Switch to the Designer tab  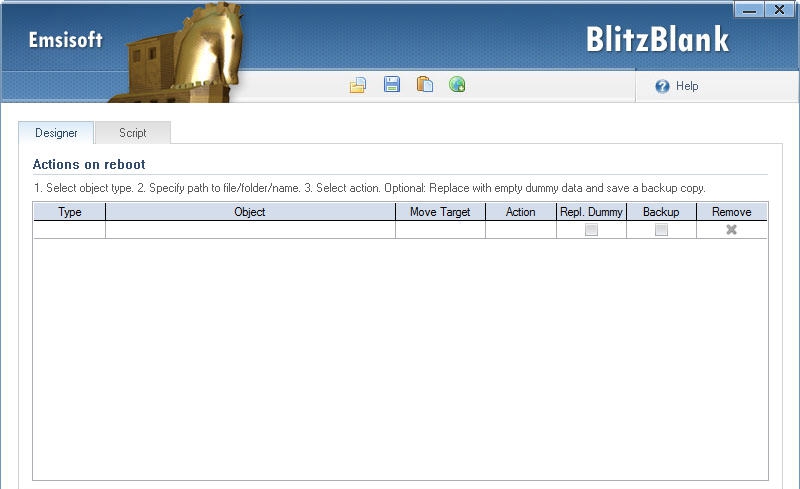[x=56, y=133]
